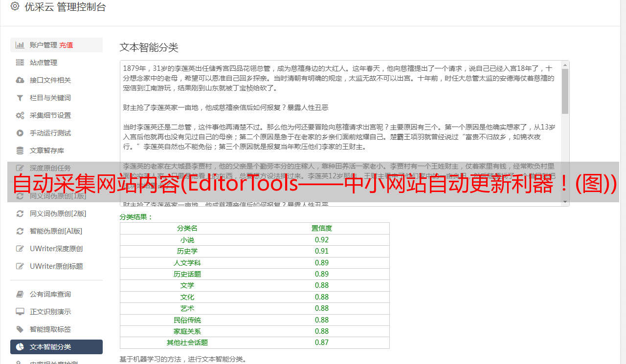Select the 文化 category cell
626x364 pixels.
[187, 297]
